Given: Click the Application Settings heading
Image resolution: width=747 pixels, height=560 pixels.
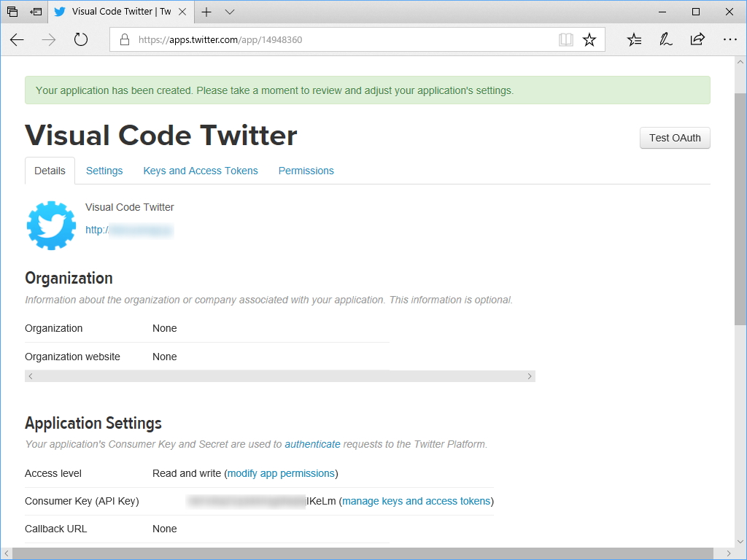Looking at the screenshot, I should [x=93, y=423].
